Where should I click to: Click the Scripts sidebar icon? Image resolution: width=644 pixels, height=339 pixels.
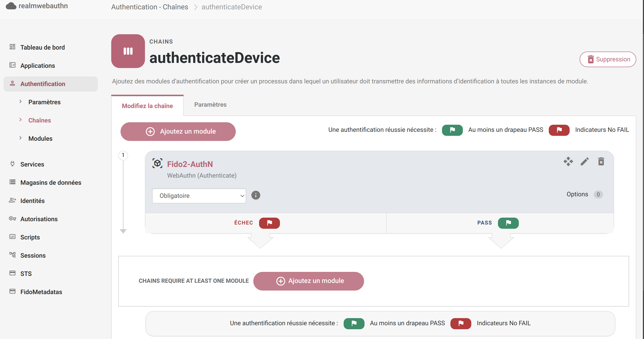(x=12, y=237)
